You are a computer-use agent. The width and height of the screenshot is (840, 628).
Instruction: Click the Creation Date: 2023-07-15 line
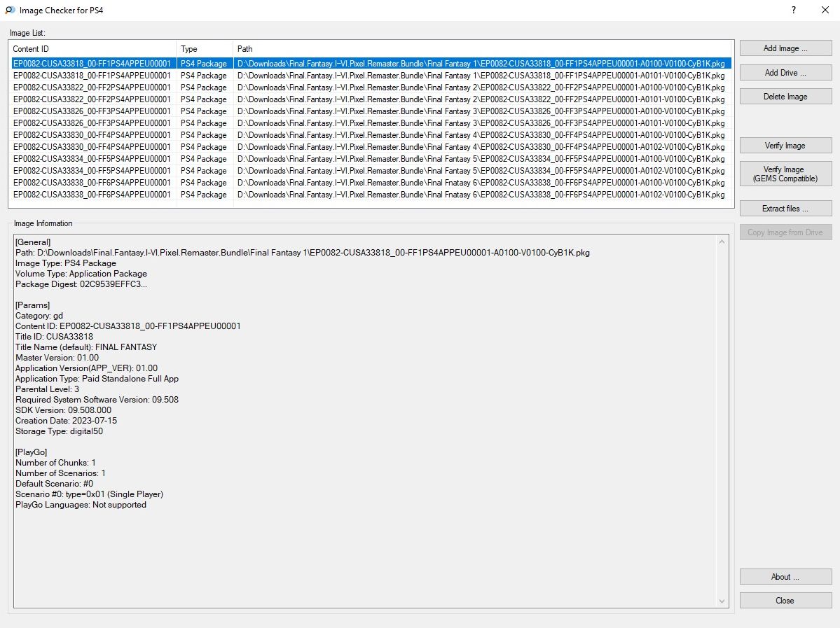(x=66, y=421)
